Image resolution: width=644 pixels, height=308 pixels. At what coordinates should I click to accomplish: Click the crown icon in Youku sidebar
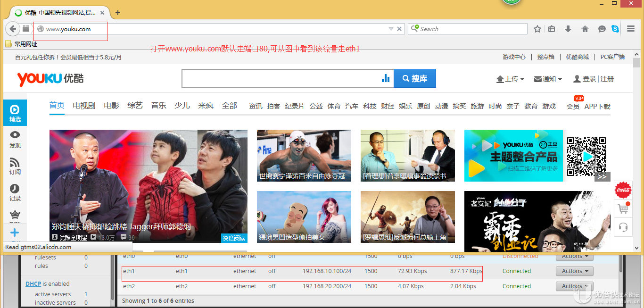point(15,215)
